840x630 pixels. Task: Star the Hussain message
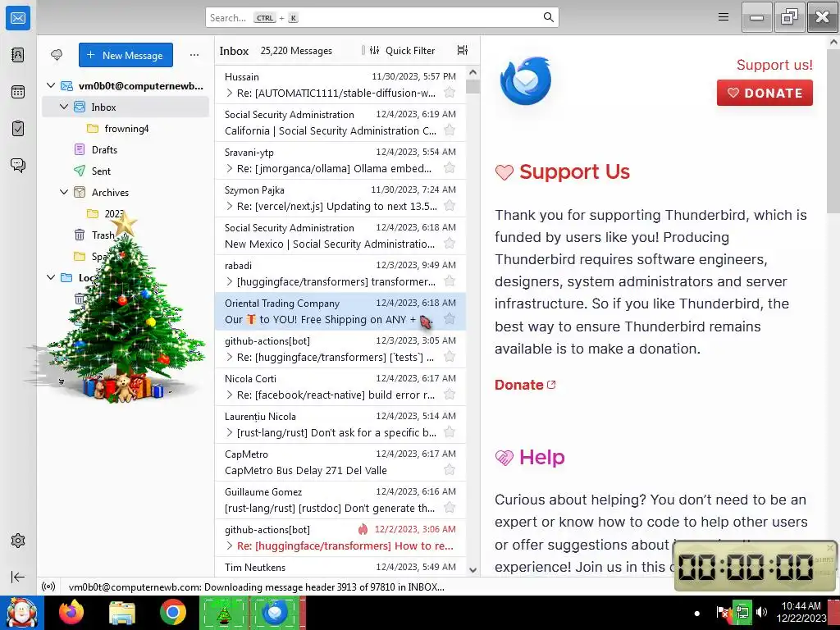coord(450,93)
